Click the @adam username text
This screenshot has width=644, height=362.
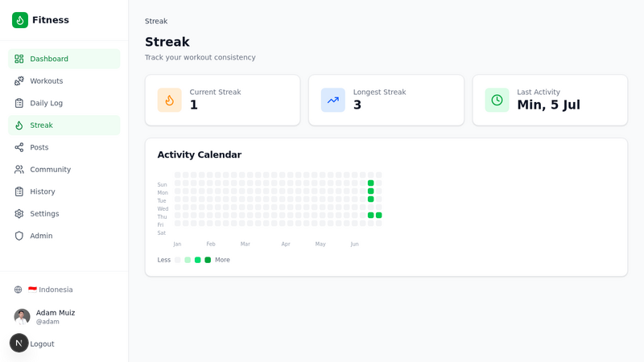click(47, 322)
